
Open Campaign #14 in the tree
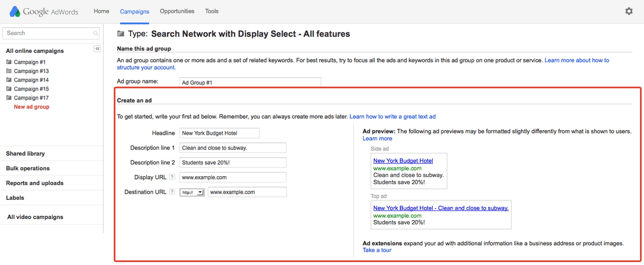[31, 80]
